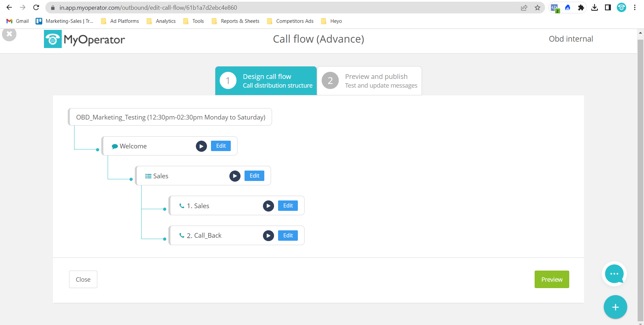Play audio for the 1. Sales node
Screen dimensions: 644x325
tap(268, 206)
